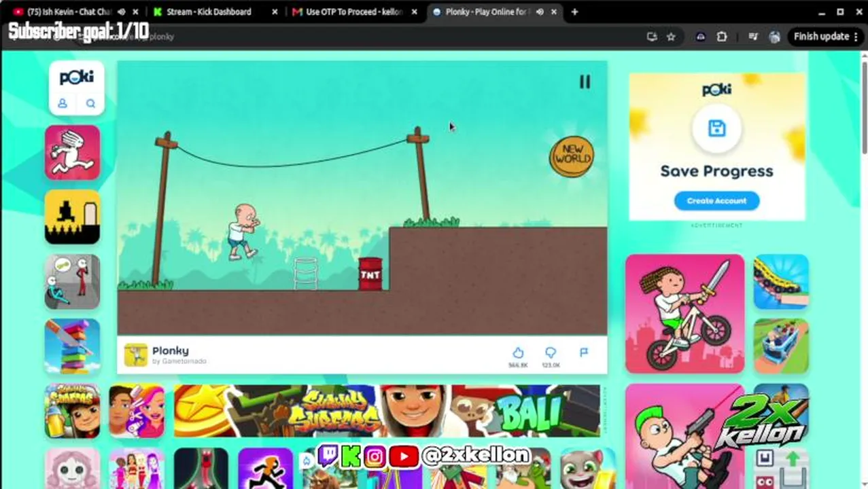This screenshot has height=489, width=868.
Task: Click the install app icon in address bar
Action: 652,37
